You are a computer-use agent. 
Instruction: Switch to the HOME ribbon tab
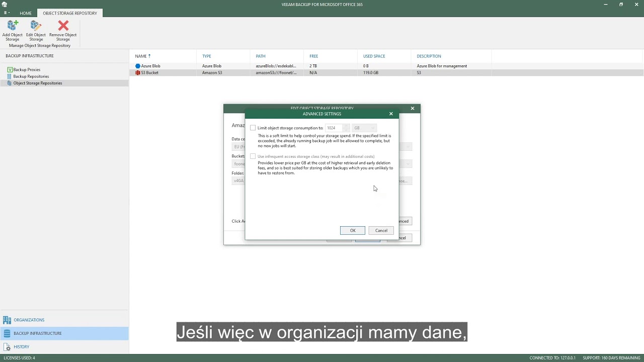26,13
